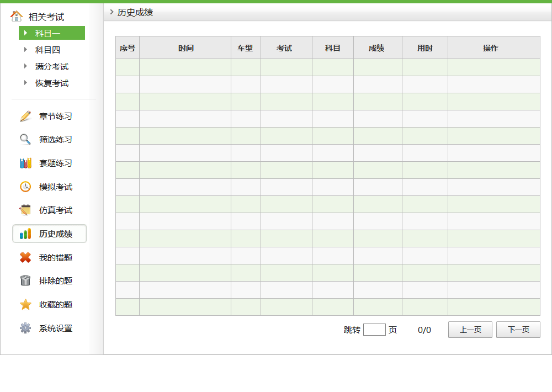552x392 pixels.
Task: Open 章节练习 via the pencil icon
Action: click(x=24, y=116)
